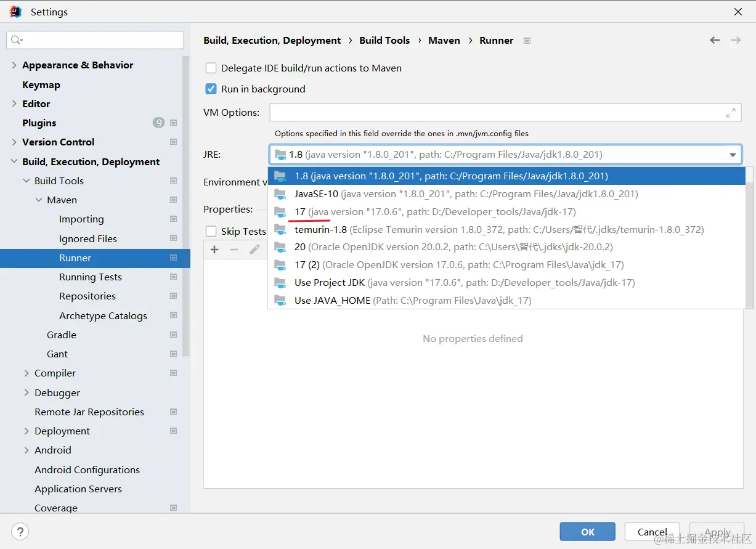Viewport: 756px width, 549px height.
Task: Click the project icon beside Ignored Files
Action: click(173, 238)
